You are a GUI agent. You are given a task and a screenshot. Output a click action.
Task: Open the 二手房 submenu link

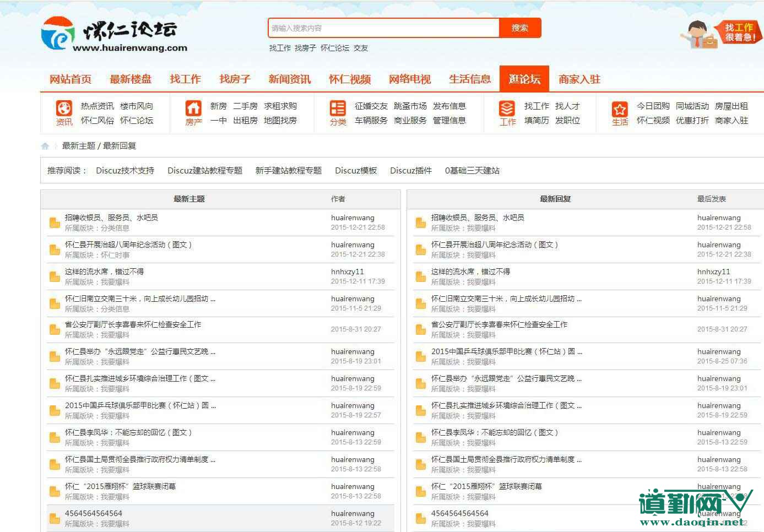[x=245, y=106]
